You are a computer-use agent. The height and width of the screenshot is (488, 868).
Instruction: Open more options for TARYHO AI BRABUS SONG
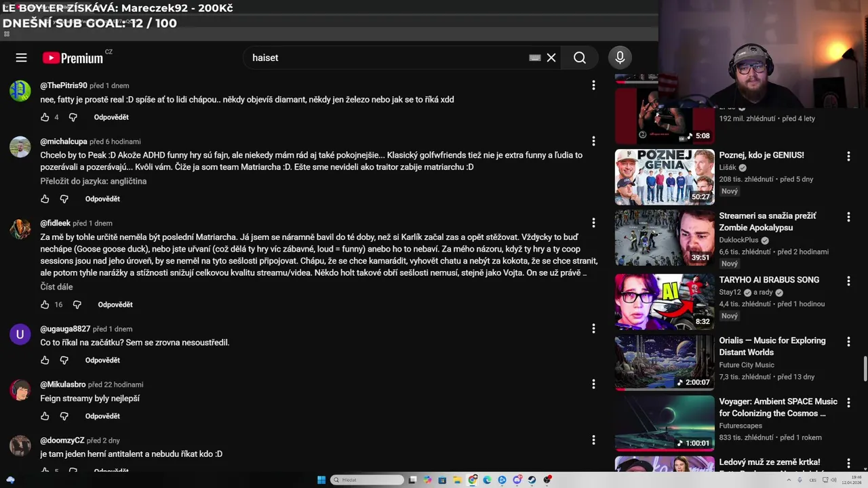tap(848, 281)
